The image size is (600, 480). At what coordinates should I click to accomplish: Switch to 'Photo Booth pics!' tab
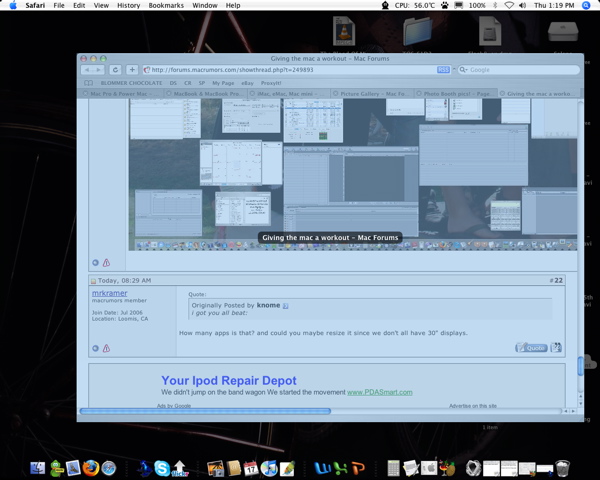pos(456,93)
